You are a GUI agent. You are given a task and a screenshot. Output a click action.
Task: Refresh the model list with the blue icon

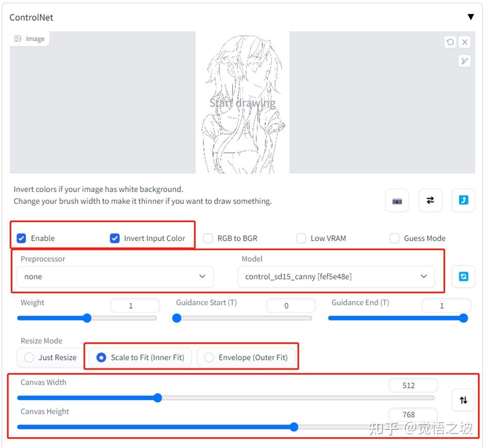pos(463,277)
